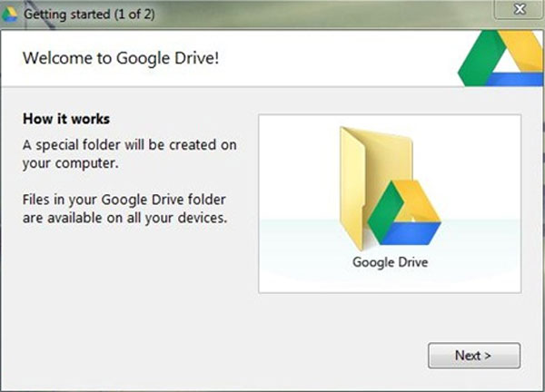Image resolution: width=545 pixels, height=392 pixels.
Task: Click the 'Google Drive' folder label
Action: coord(390,262)
